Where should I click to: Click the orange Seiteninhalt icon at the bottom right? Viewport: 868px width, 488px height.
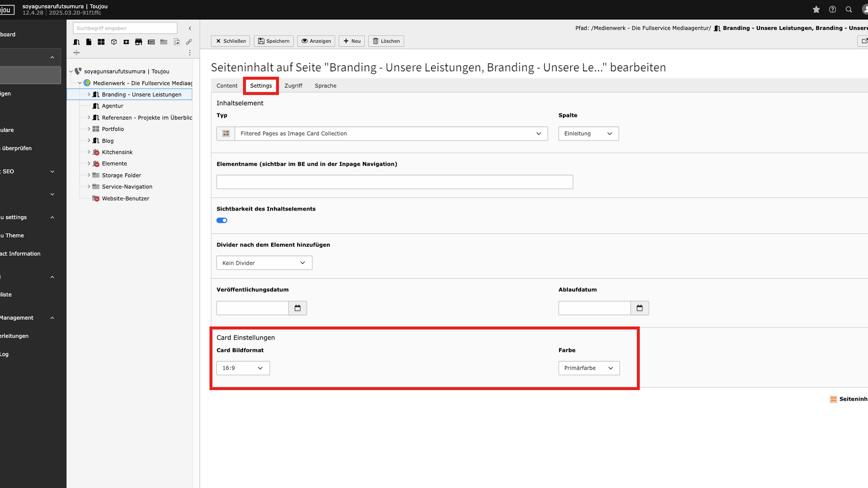point(833,399)
